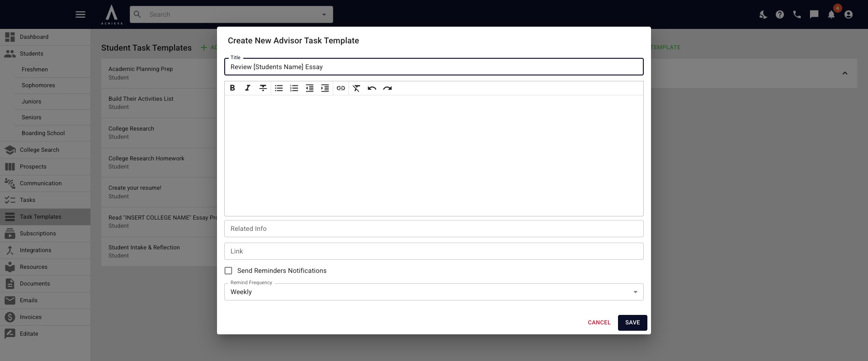The image size is (868, 361).
Task: Click the search magnifier icon
Action: 137,14
